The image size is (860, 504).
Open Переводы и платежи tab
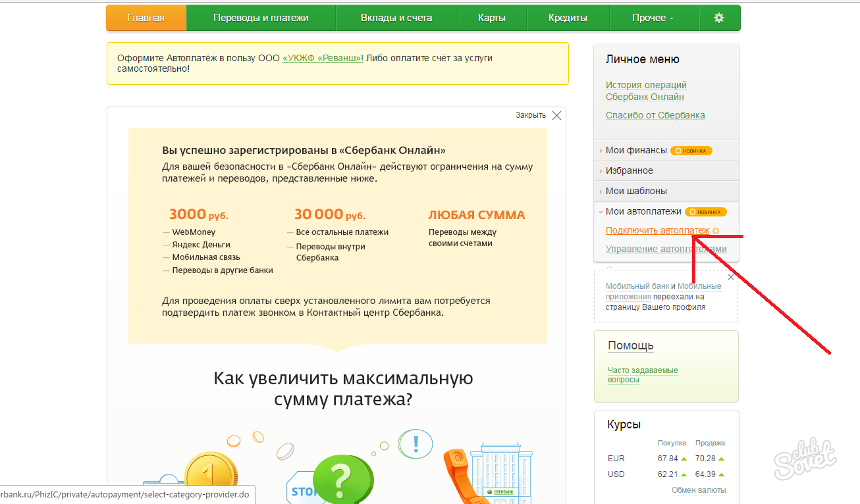click(x=261, y=18)
